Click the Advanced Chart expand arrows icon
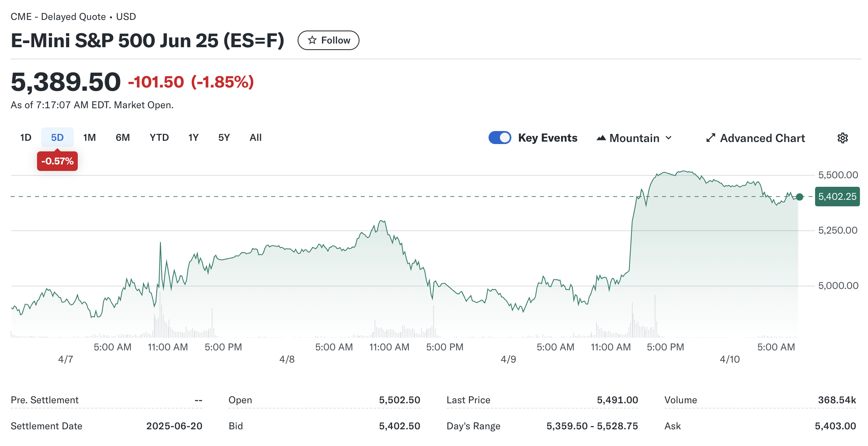This screenshot has height=446, width=868. tap(710, 138)
